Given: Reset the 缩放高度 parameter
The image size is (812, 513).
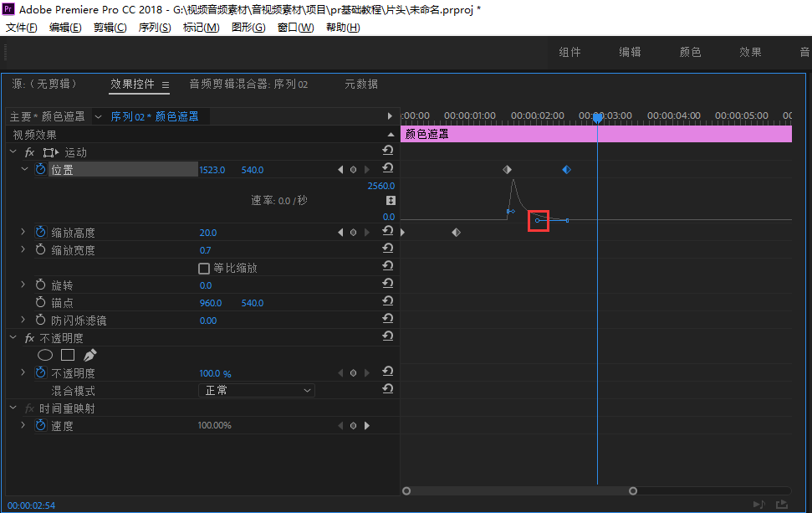Looking at the screenshot, I should 388,231.
